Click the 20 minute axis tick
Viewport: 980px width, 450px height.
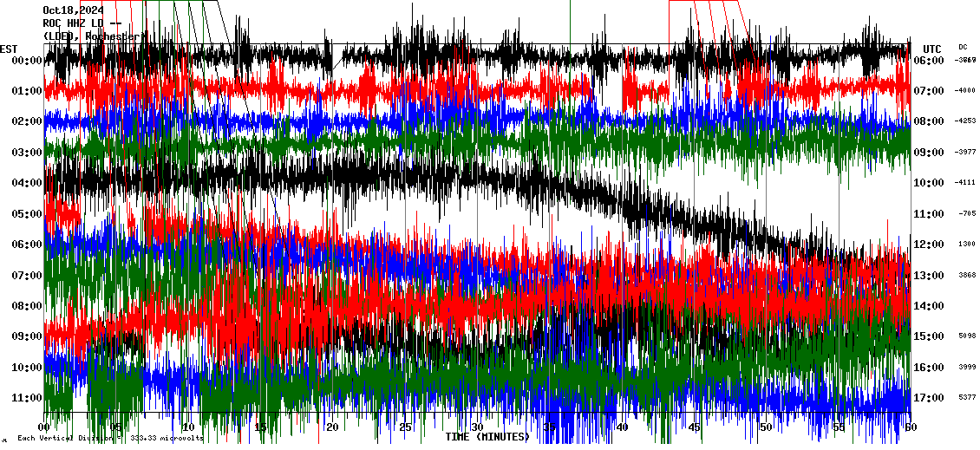tap(332, 427)
